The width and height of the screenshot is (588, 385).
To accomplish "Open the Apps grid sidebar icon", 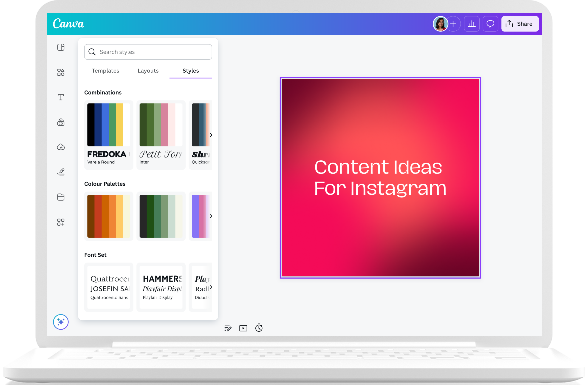I will point(61,222).
